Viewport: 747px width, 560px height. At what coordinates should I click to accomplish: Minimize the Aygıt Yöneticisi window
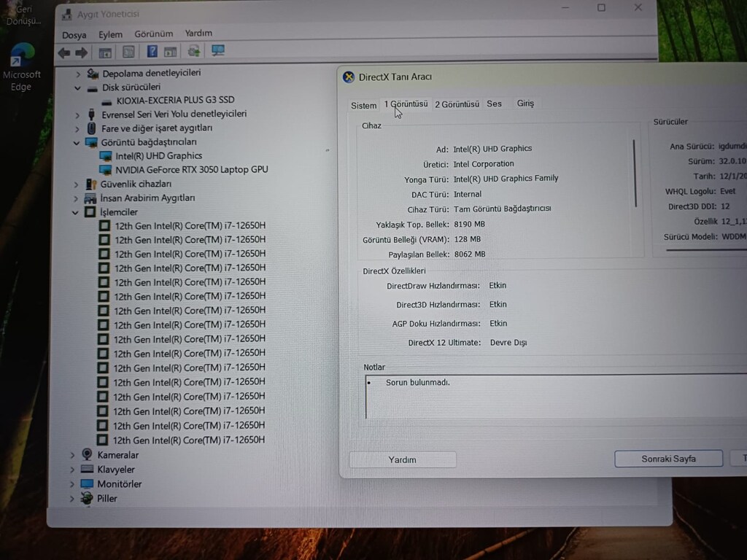coord(565,8)
